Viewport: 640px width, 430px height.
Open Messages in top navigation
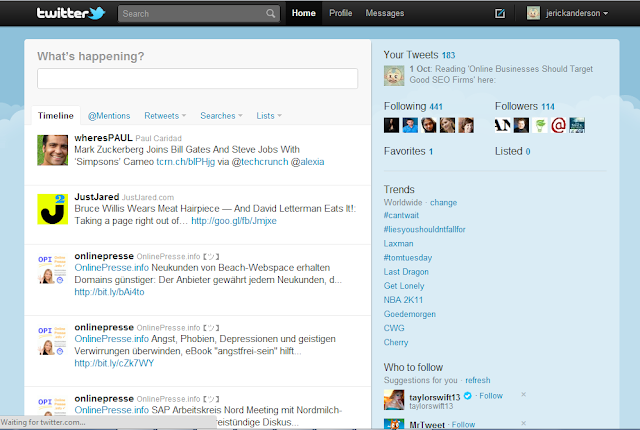coord(385,13)
